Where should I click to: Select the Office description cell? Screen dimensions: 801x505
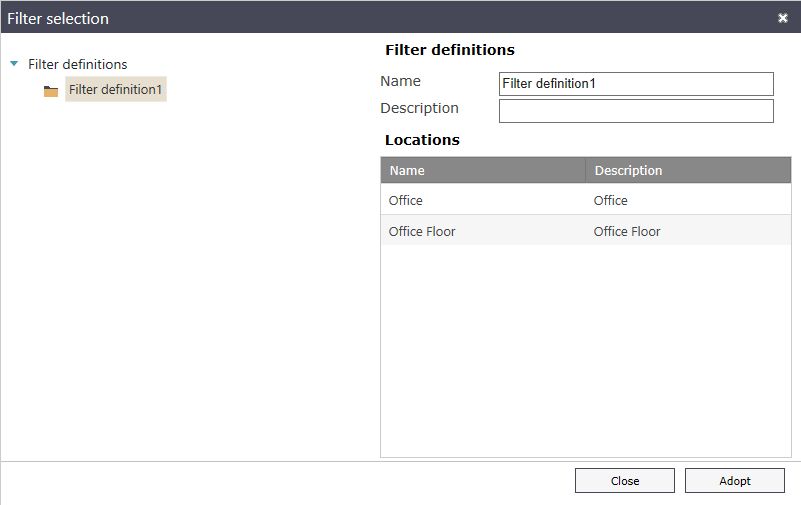[688, 200]
